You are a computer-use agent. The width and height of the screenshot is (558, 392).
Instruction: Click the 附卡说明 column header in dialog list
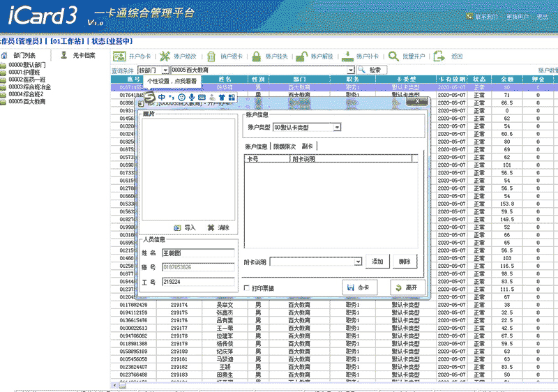pos(352,159)
